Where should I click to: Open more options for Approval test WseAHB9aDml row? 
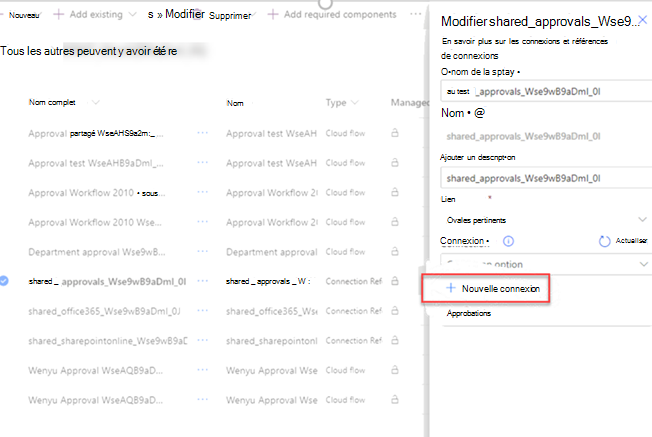pos(203,163)
